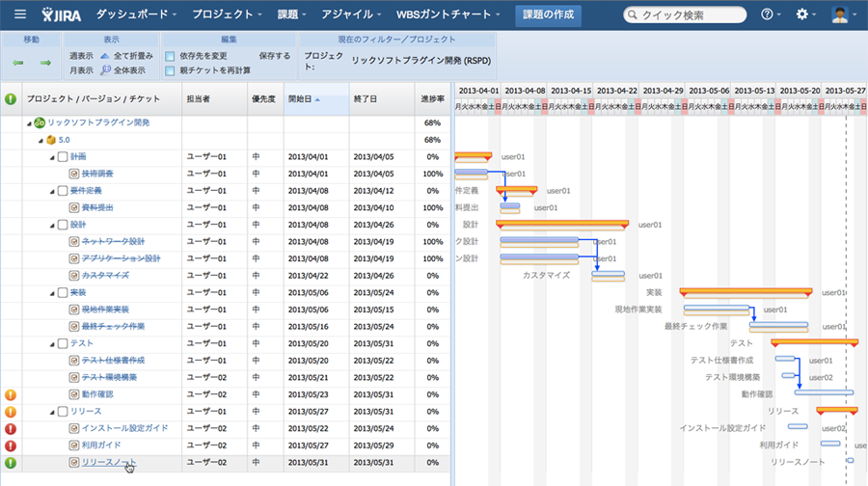This screenshot has width=868, height=486.
Task: Open the 課題 menu
Action: pyautogui.click(x=291, y=14)
